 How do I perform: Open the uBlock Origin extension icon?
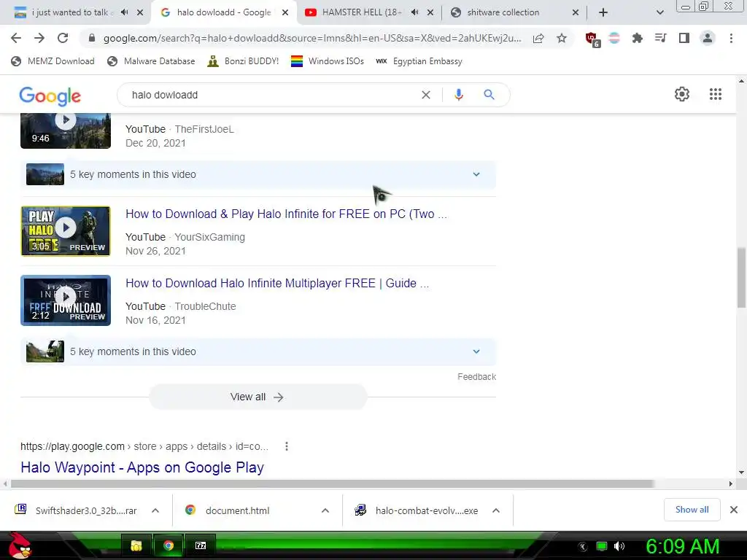point(592,39)
